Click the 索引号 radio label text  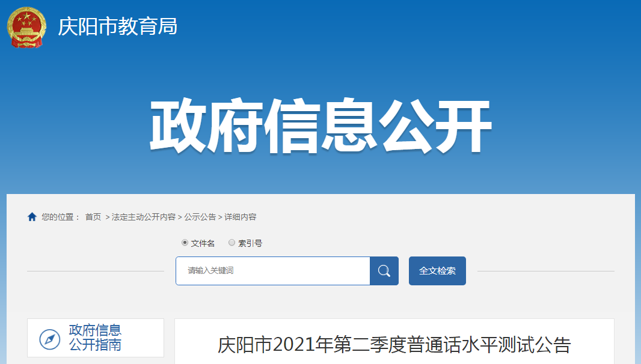250,243
